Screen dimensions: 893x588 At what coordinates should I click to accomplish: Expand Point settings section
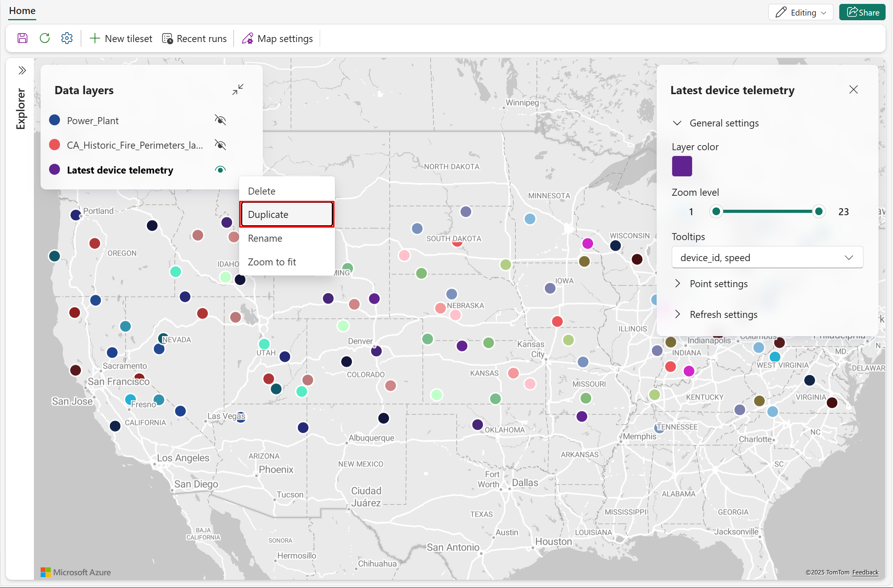click(x=718, y=284)
